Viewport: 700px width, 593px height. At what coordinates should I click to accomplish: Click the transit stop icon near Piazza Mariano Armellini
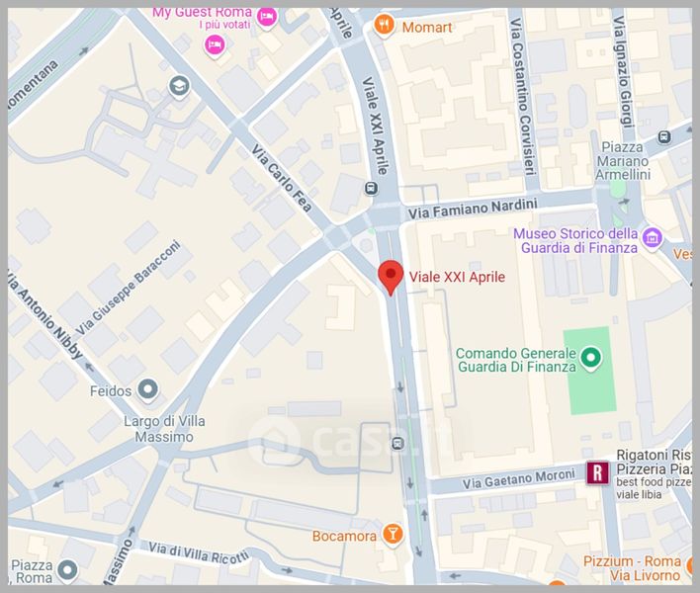pyautogui.click(x=664, y=137)
